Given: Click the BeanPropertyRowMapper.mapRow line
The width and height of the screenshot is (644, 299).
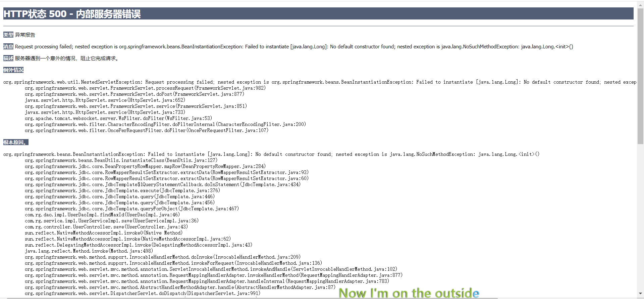Looking at the screenshot, I should (145, 166).
